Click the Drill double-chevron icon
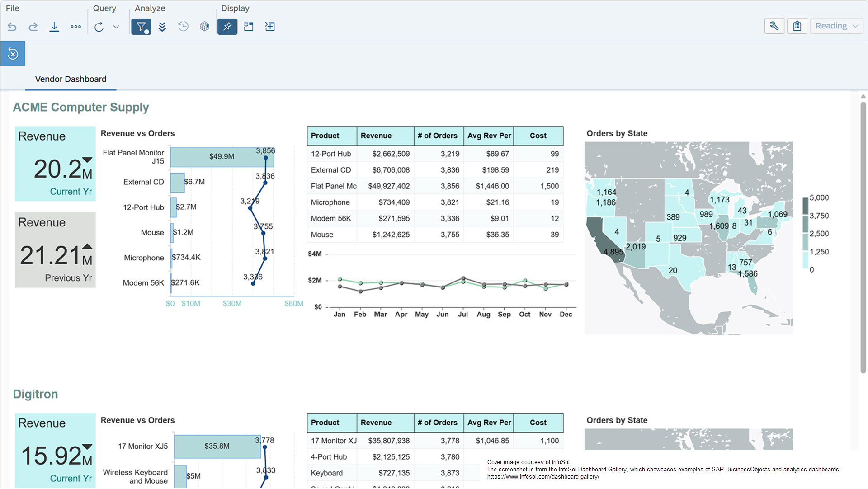The height and width of the screenshot is (489, 868). tap(162, 27)
